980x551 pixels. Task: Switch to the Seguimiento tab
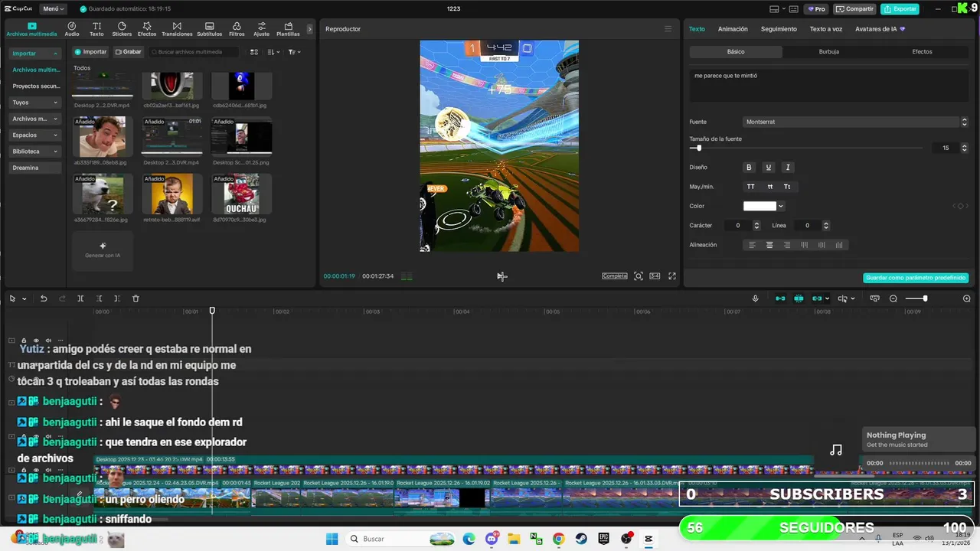coord(779,29)
